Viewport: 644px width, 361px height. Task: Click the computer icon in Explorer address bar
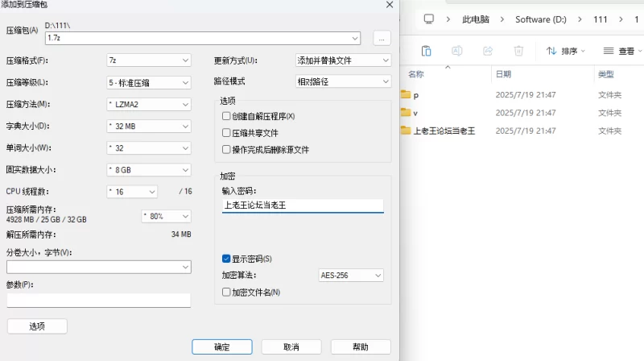click(x=429, y=19)
